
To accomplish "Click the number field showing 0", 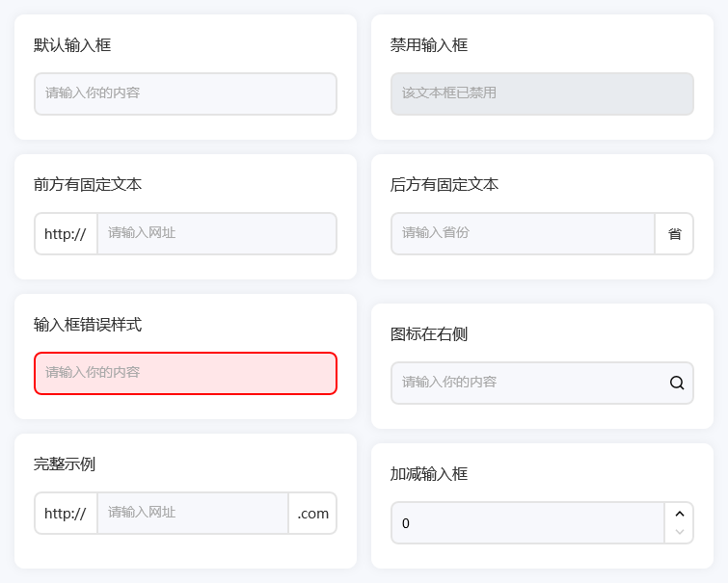I will coord(527,523).
